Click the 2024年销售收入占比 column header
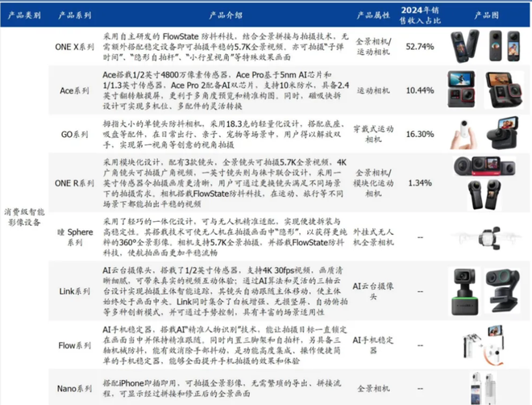 click(420, 15)
